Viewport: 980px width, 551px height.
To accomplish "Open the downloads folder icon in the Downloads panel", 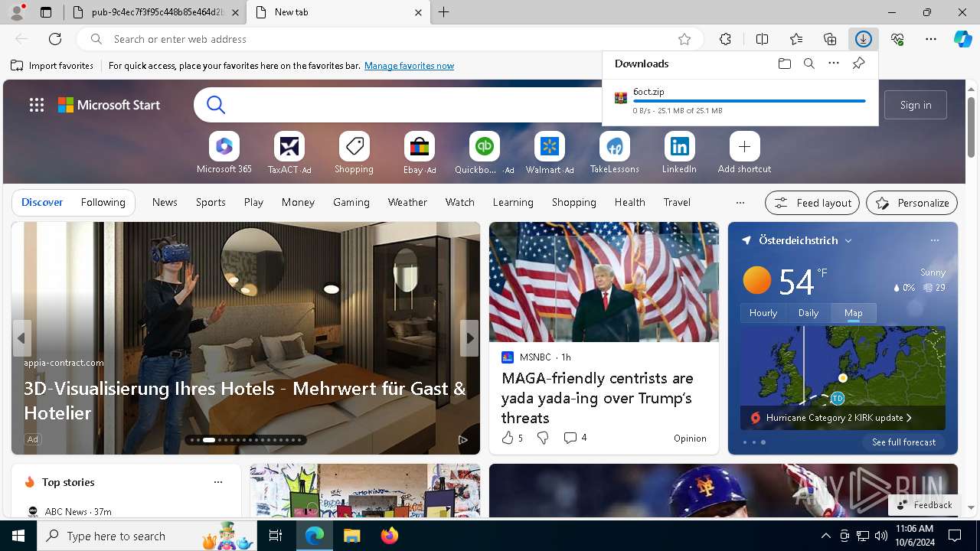I will coord(785,64).
